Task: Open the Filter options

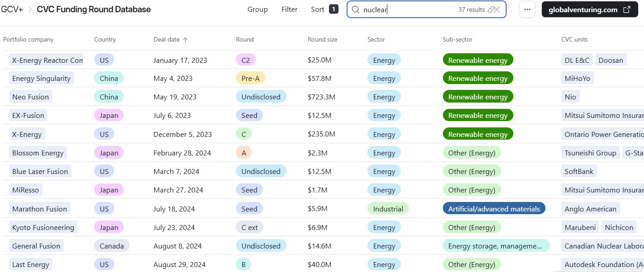Action: (289, 9)
